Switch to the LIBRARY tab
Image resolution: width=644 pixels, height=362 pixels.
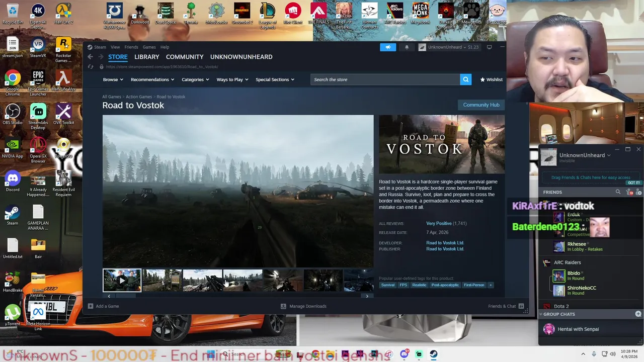pos(147,57)
